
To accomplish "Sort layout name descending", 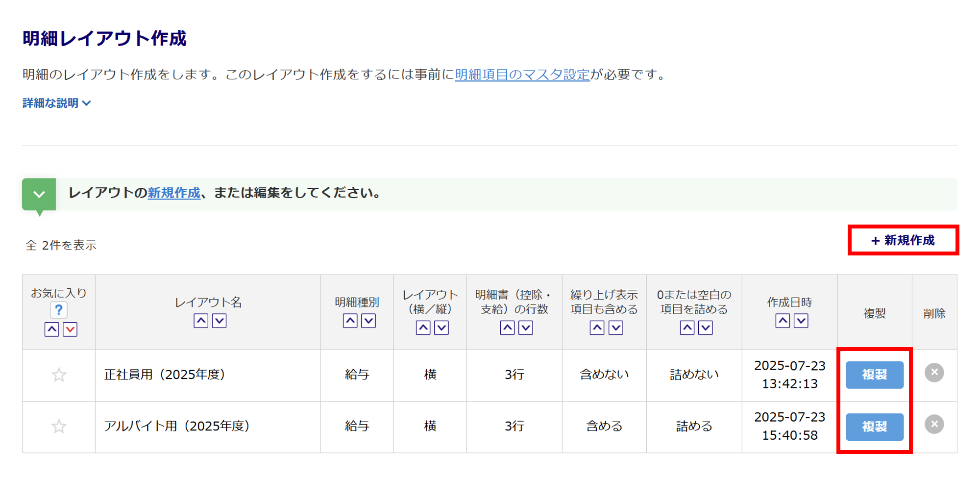I will point(219,321).
